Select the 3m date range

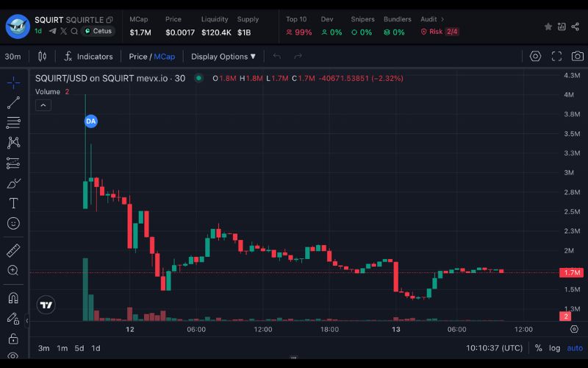[x=44, y=348]
